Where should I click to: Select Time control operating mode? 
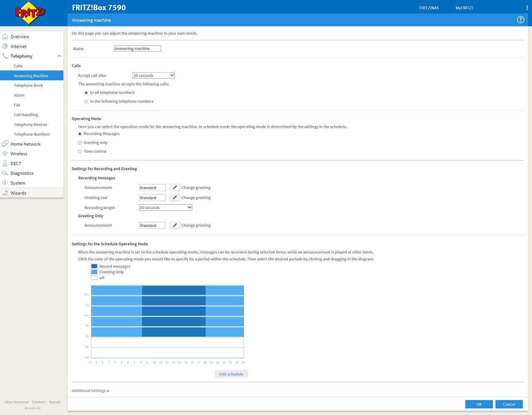80,152
